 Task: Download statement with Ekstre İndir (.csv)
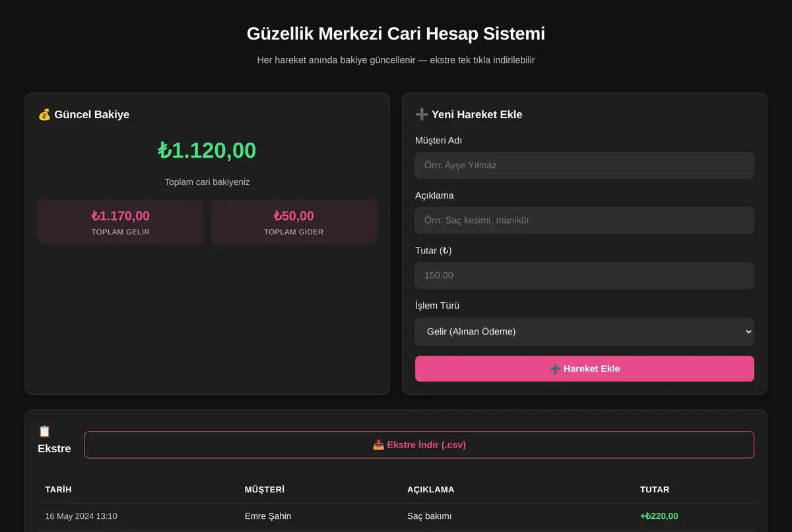pyautogui.click(x=419, y=445)
